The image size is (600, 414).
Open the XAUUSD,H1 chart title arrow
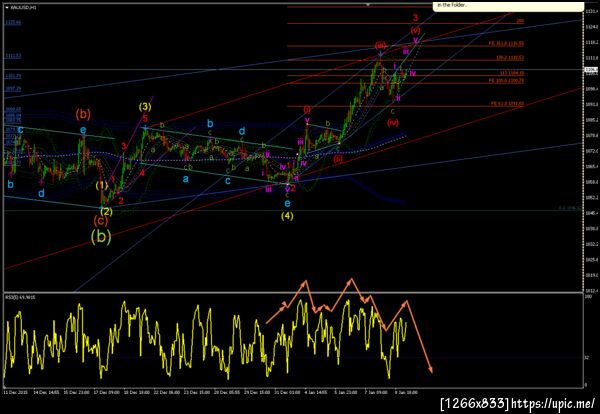pyautogui.click(x=7, y=7)
